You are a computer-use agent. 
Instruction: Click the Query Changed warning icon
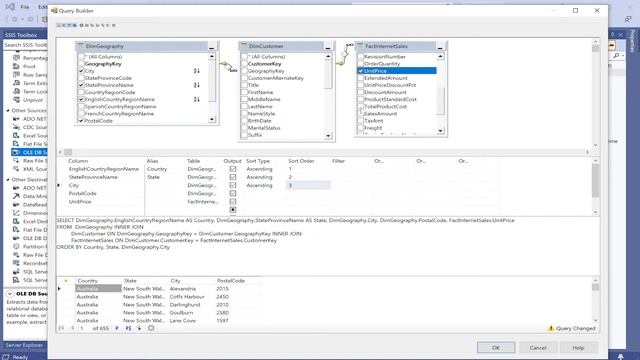(x=551, y=328)
